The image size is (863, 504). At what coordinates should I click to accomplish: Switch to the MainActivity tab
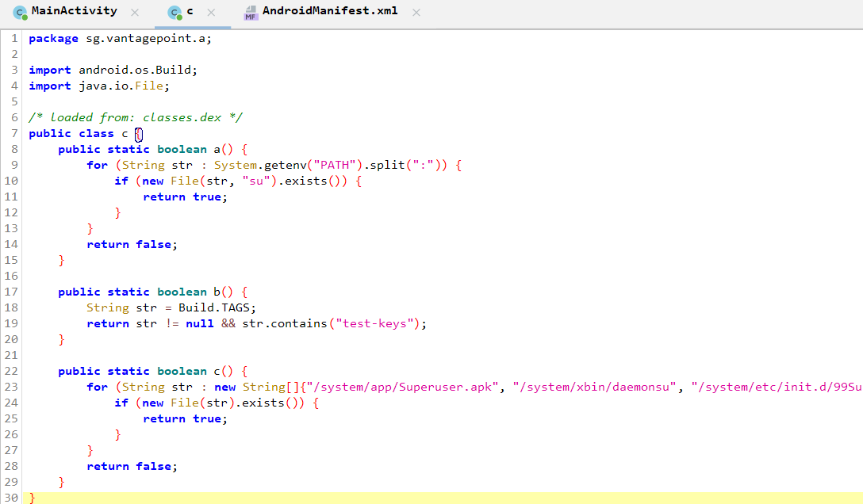tap(75, 12)
